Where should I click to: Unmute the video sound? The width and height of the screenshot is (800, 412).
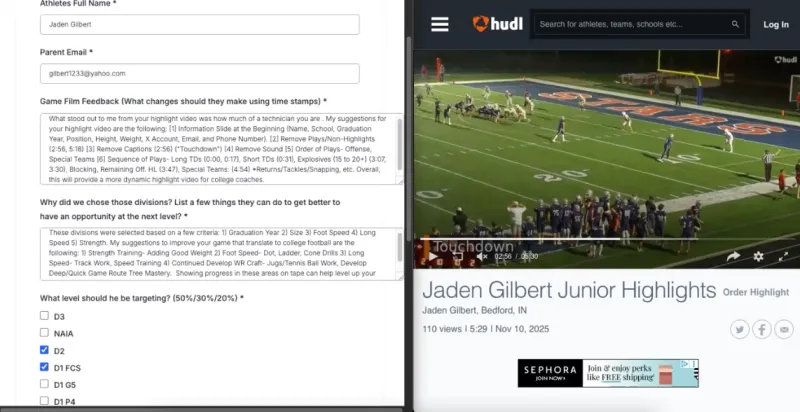click(x=482, y=256)
